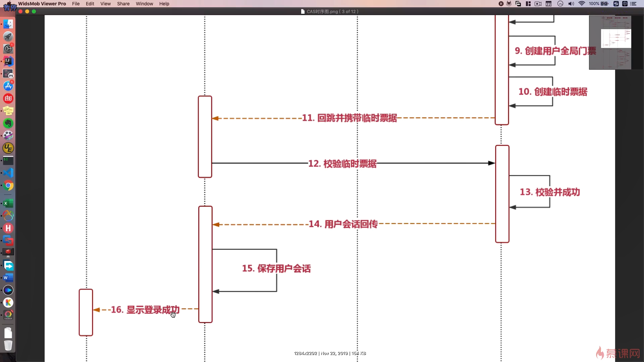Open the Share menu
Viewport: 644px width, 362px height.
[x=123, y=4]
